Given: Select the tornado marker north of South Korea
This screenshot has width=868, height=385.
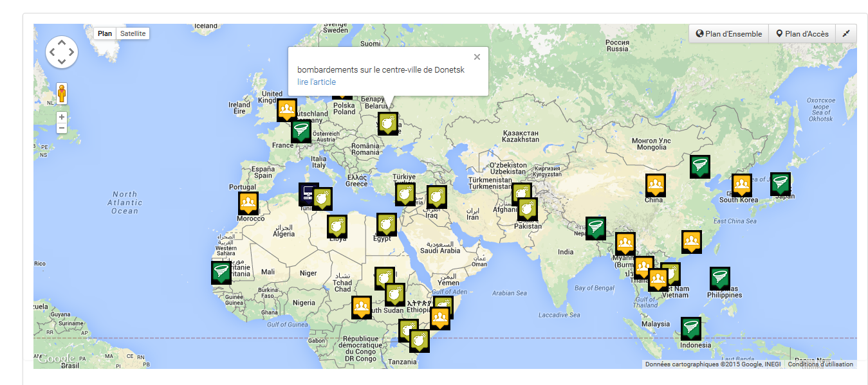Looking at the screenshot, I should pos(700,166).
